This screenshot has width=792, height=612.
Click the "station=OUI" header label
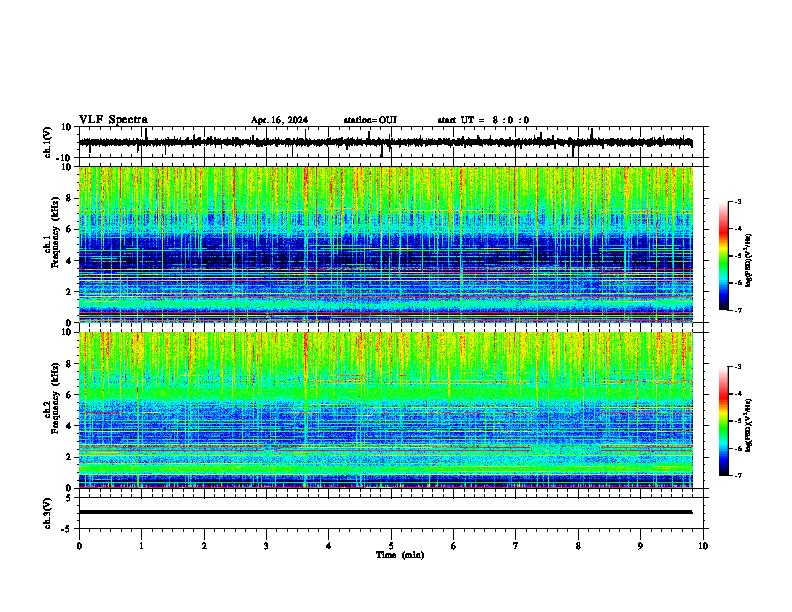(370, 120)
